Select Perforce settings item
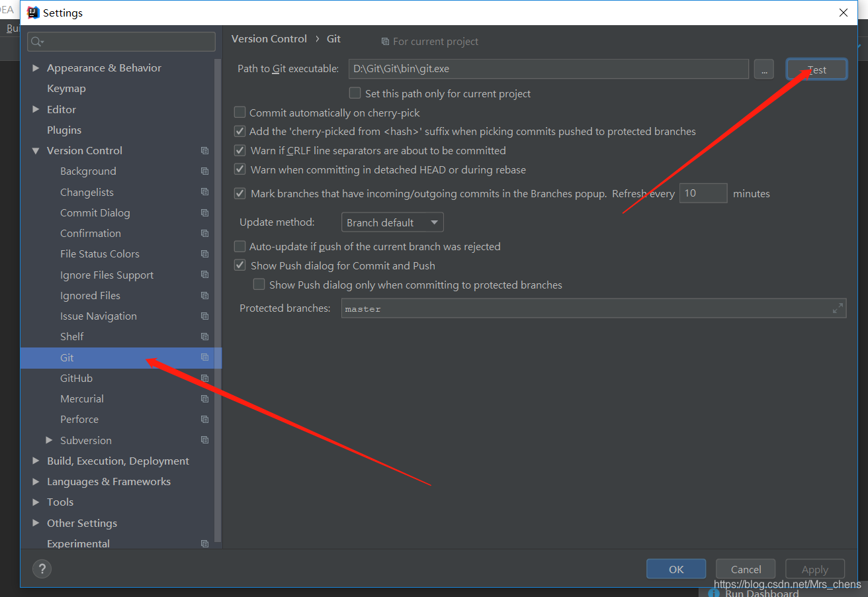Screen dimensions: 868x597 click(x=79, y=419)
